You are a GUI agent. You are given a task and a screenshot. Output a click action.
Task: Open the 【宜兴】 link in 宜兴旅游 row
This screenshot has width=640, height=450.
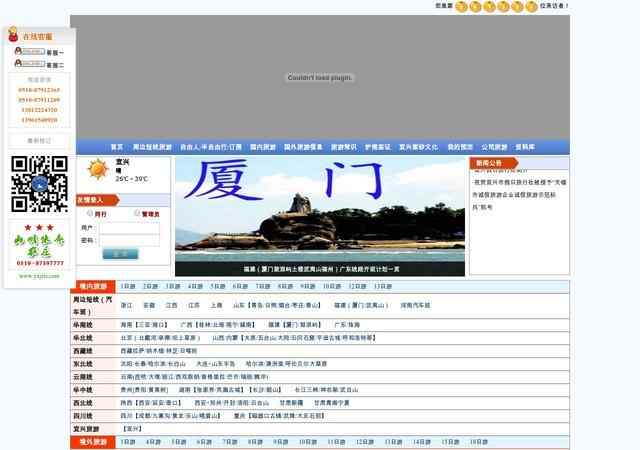[133, 429]
